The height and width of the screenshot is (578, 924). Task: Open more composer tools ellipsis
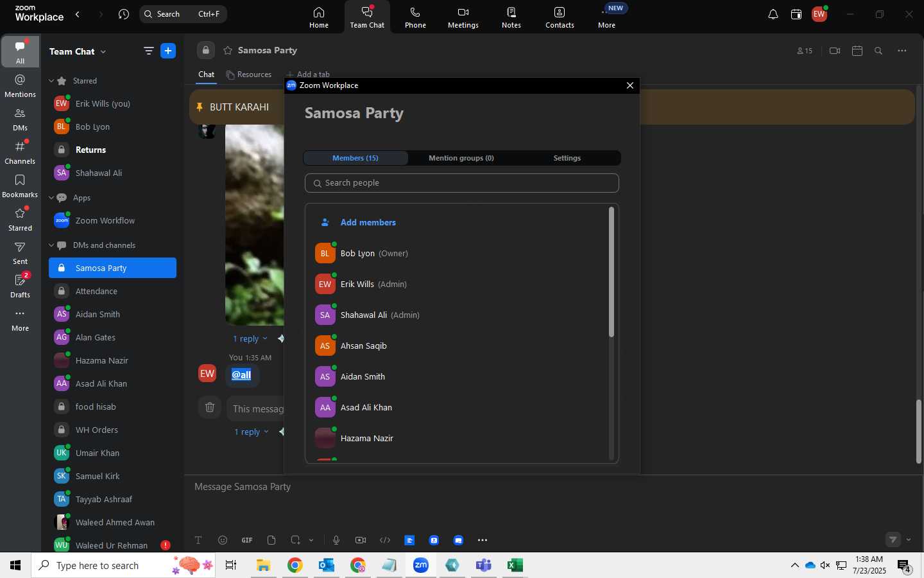pos(483,540)
